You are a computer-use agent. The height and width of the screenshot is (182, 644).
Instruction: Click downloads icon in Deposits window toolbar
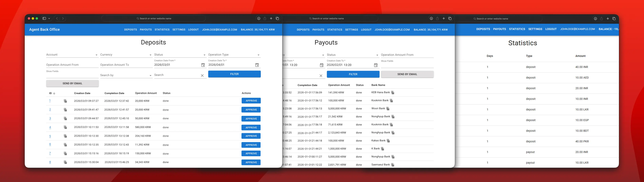coord(259,18)
